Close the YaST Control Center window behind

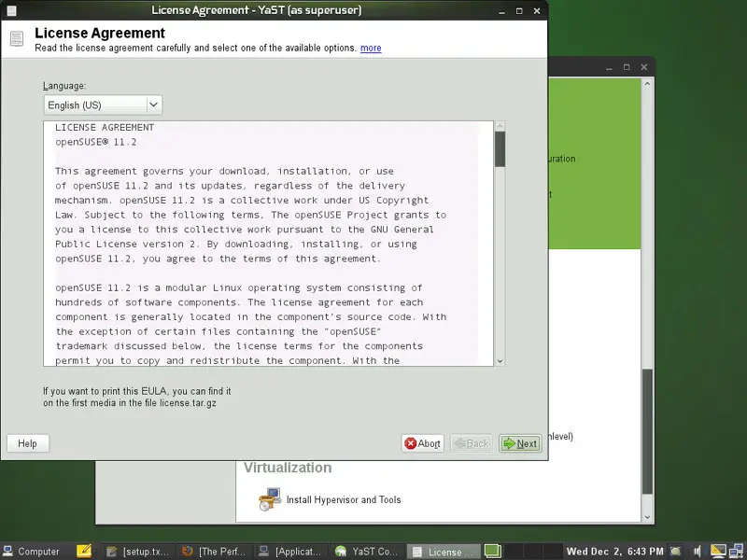tap(644, 67)
